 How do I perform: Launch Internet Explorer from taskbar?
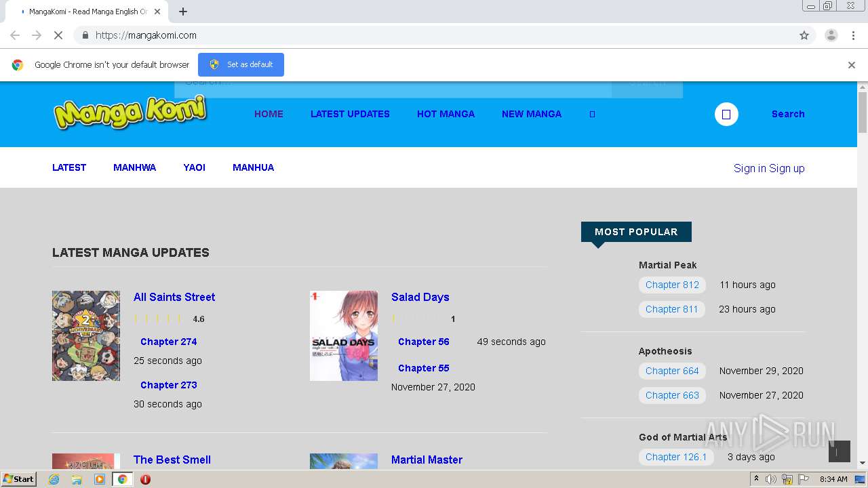54,479
